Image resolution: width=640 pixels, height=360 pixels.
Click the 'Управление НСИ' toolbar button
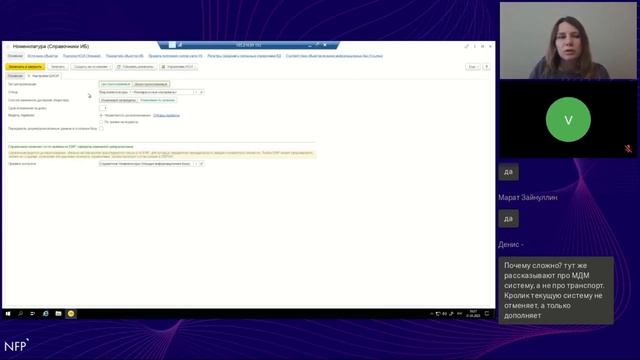pyautogui.click(x=178, y=67)
